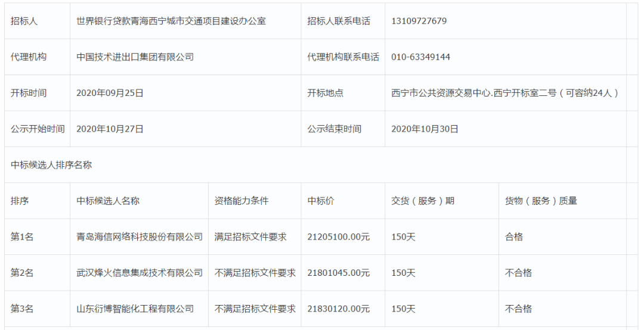Click phone number 010-63349144

(x=420, y=57)
